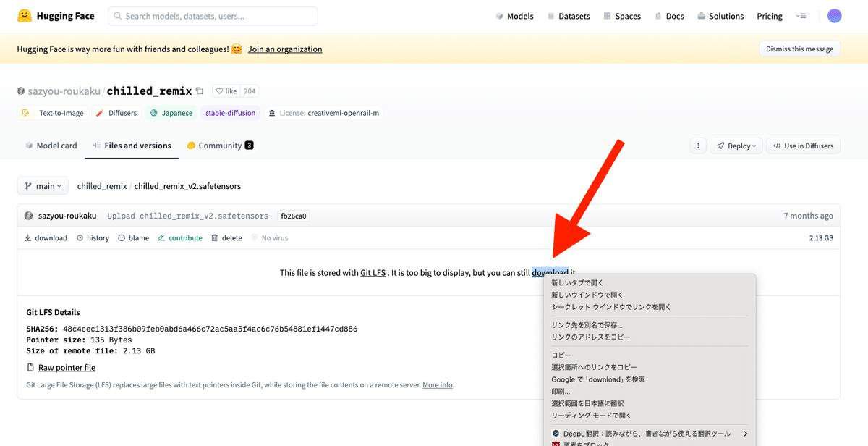This screenshot has width=868, height=446.
Task: Select the Diffusers tag
Action: (x=116, y=113)
